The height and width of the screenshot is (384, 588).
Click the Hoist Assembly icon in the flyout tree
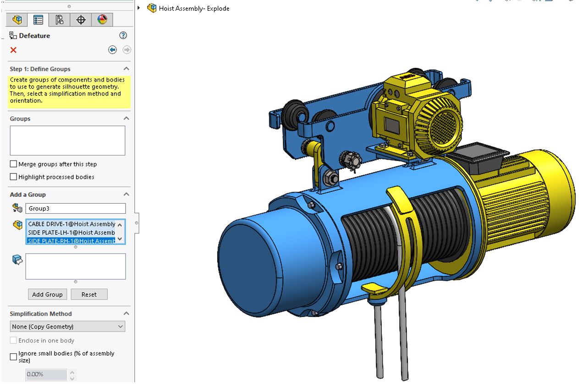coord(152,8)
